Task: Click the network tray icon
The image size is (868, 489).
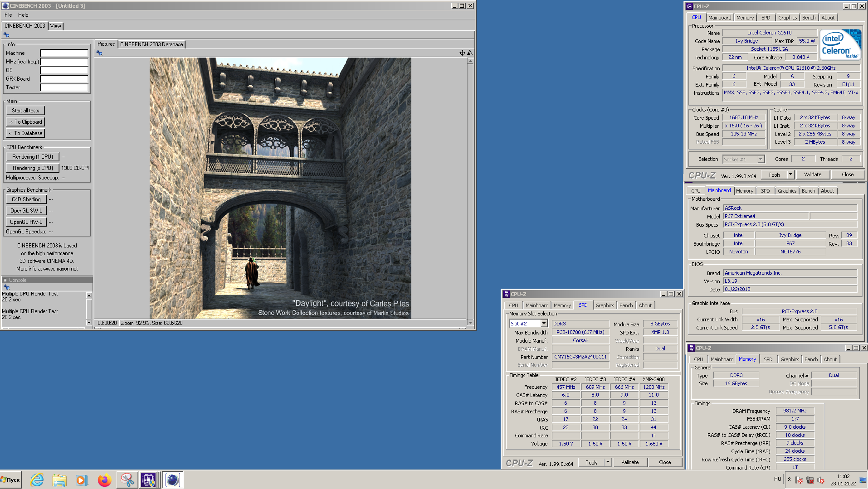Action: click(810, 480)
